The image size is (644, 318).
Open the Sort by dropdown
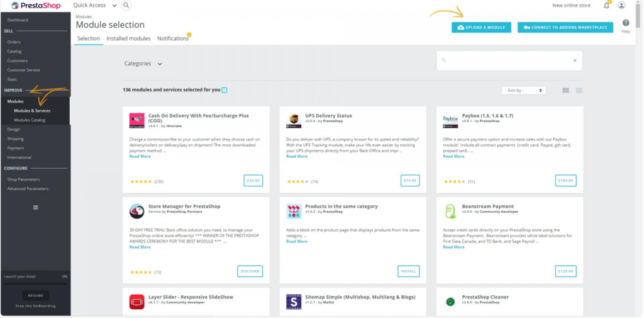coord(524,90)
